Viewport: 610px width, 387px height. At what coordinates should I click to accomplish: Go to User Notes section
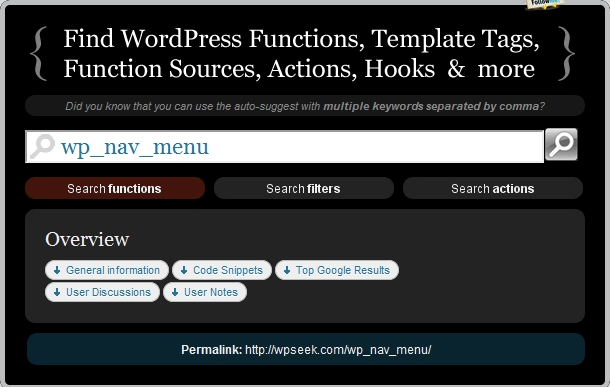pos(205,292)
